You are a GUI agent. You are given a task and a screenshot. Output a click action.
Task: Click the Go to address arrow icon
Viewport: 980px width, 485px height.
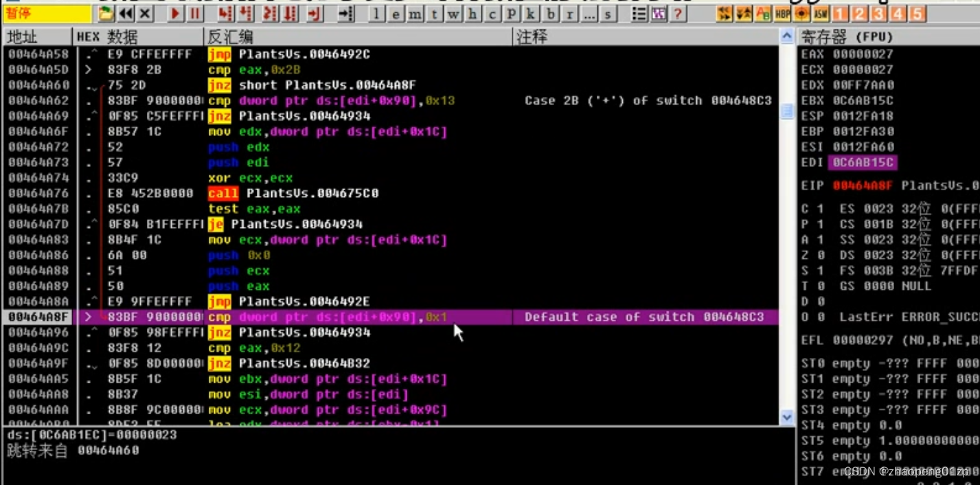[345, 14]
